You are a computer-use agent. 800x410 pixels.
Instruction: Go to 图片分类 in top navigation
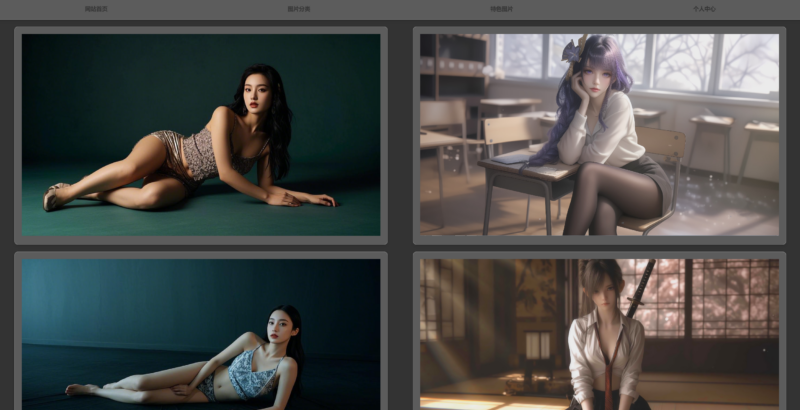click(x=299, y=9)
